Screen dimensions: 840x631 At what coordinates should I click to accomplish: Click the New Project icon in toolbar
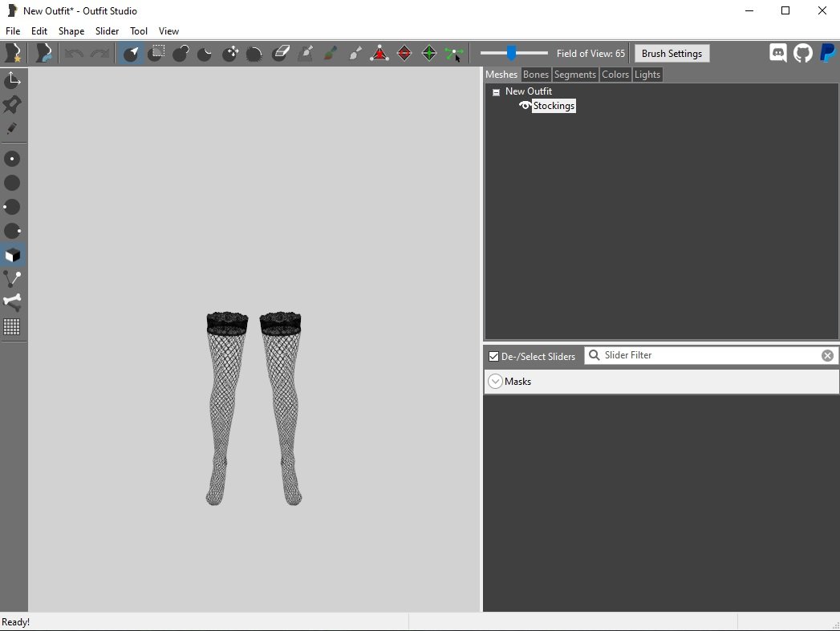coord(13,54)
